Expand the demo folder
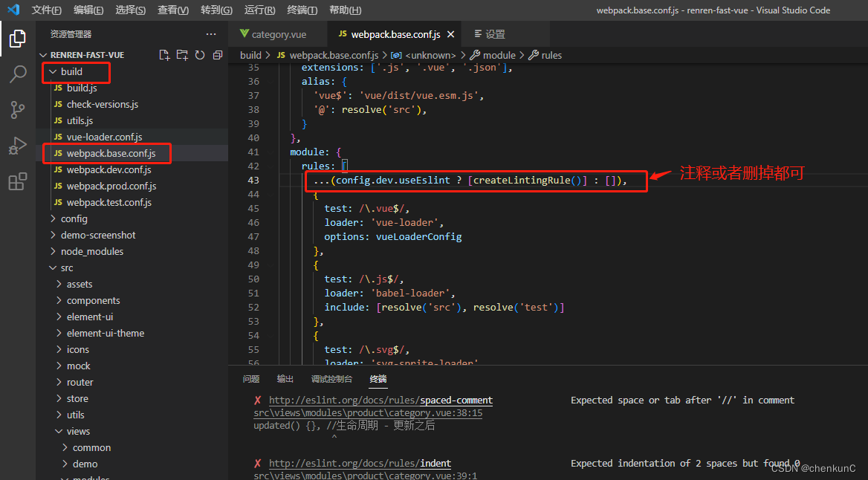Screen dimensions: 868x480 click(x=132, y=464)
